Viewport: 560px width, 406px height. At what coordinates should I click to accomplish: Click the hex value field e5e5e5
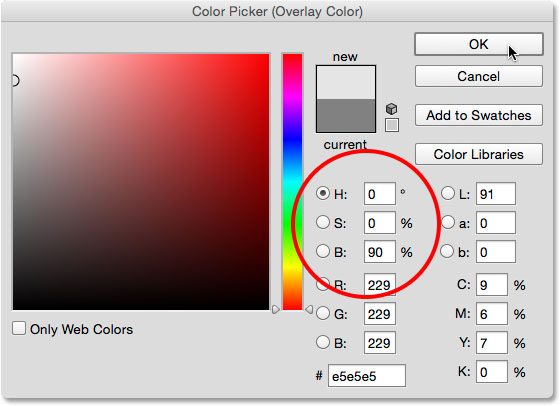coord(367,376)
